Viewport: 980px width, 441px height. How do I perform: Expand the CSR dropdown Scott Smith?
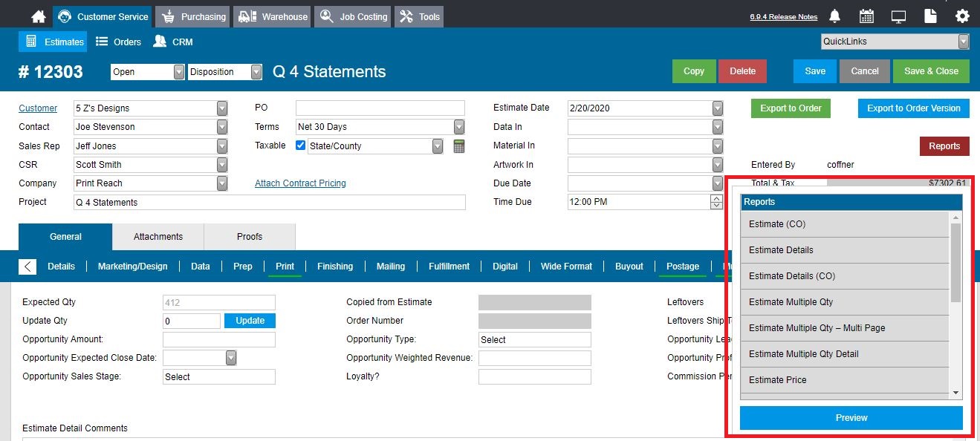[222, 165]
